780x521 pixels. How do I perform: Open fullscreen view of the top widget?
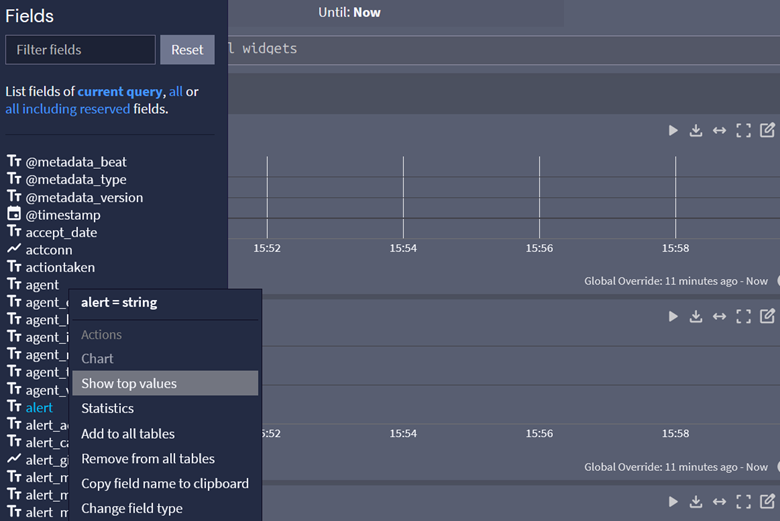[743, 131]
